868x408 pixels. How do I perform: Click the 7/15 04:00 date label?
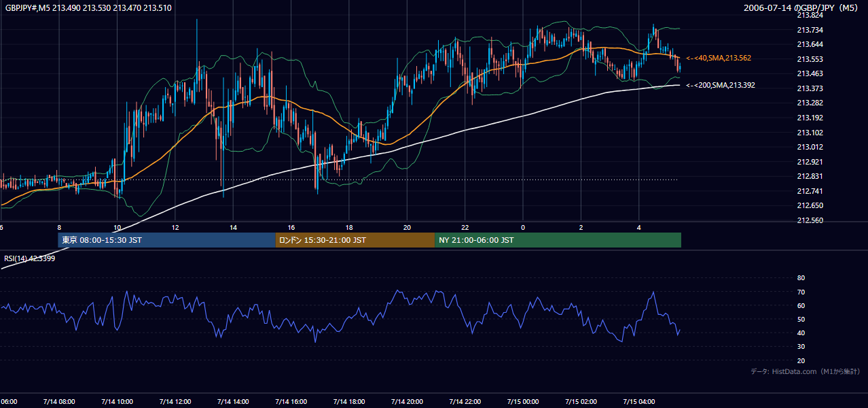tap(638, 402)
